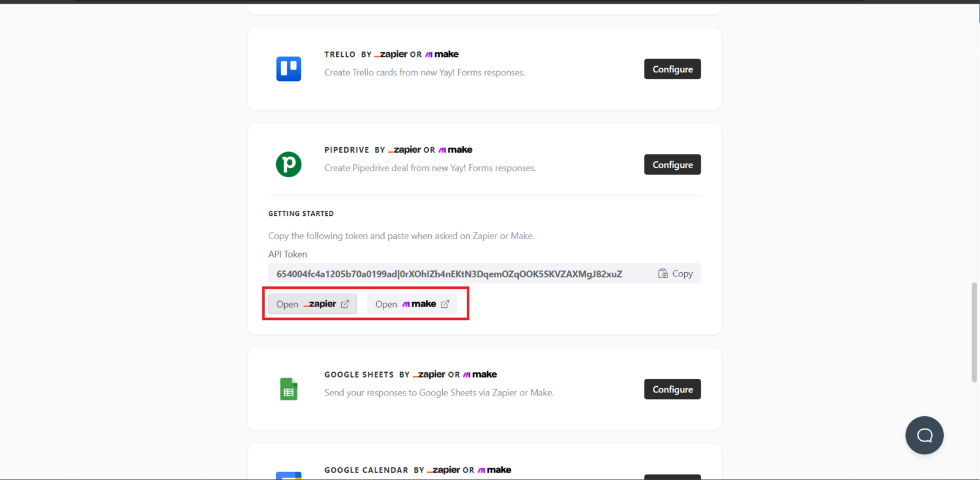This screenshot has height=480, width=980.
Task: Copy the API token to clipboard
Action: tap(675, 273)
